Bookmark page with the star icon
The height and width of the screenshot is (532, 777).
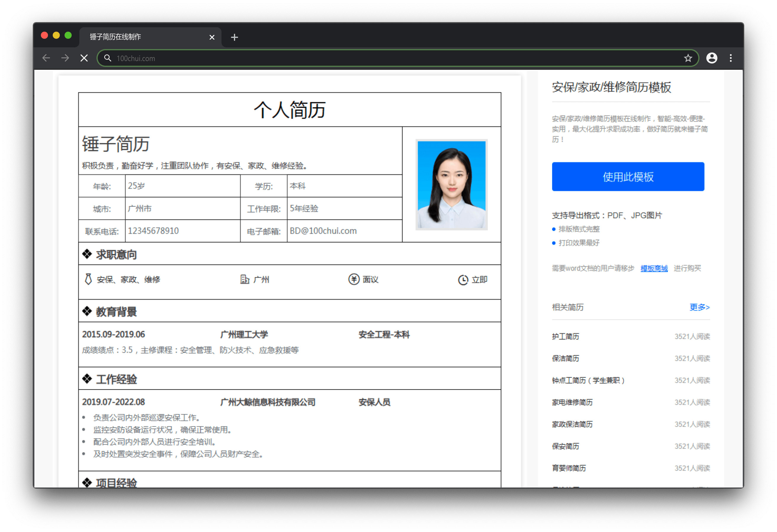(688, 58)
